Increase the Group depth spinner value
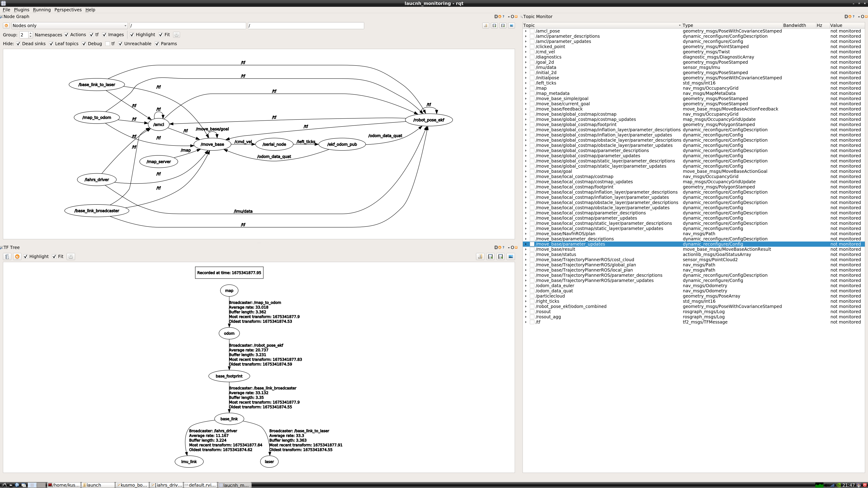 pyautogui.click(x=30, y=33)
